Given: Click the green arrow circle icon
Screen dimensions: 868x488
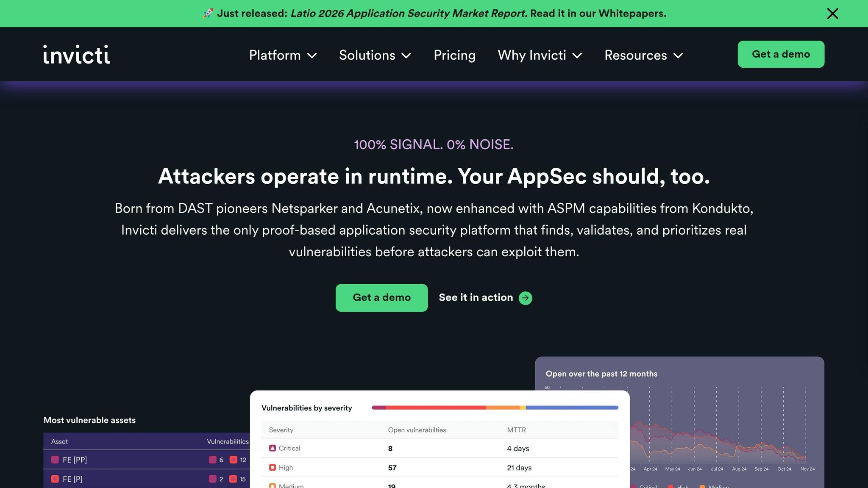Looking at the screenshot, I should (526, 298).
